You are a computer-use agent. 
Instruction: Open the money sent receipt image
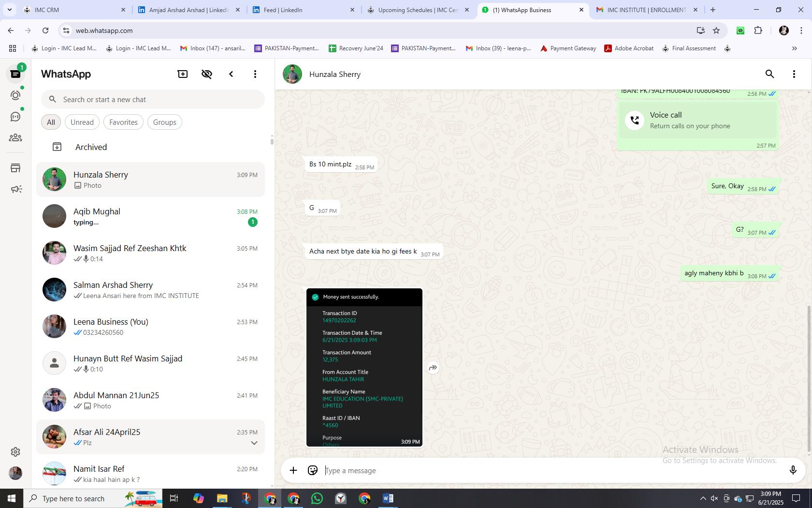coord(364,367)
